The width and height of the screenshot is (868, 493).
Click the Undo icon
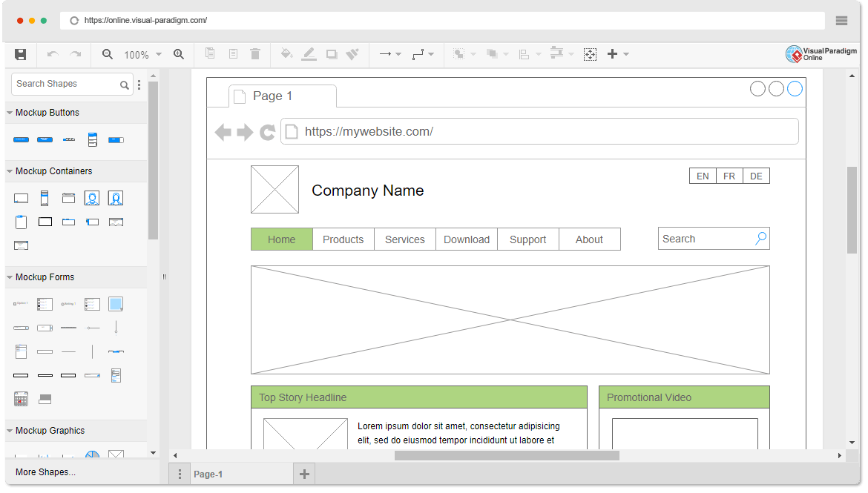52,54
